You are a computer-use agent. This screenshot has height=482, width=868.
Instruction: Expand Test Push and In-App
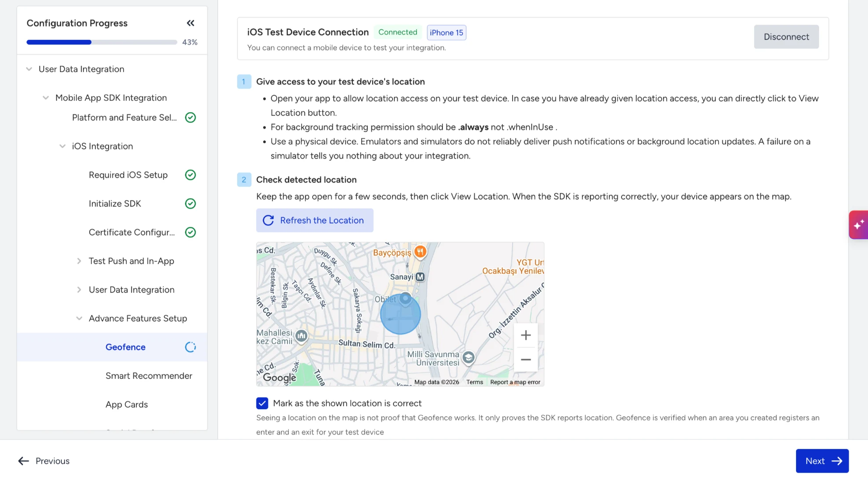tap(79, 261)
